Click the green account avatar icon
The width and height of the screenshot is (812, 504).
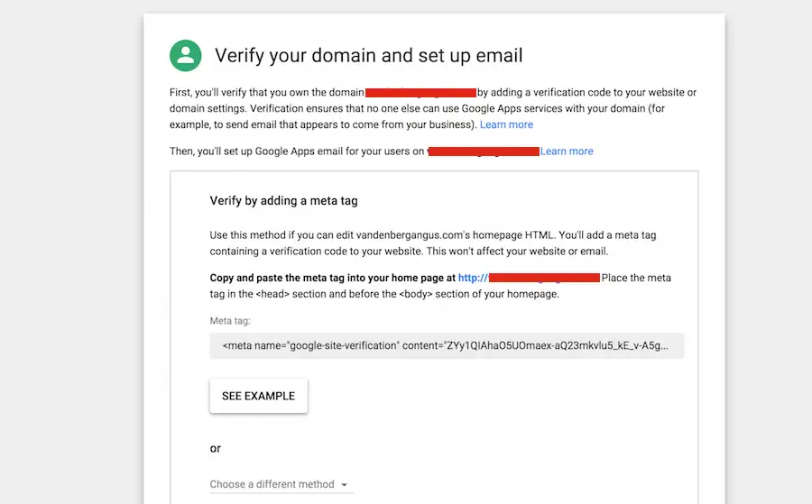(185, 55)
